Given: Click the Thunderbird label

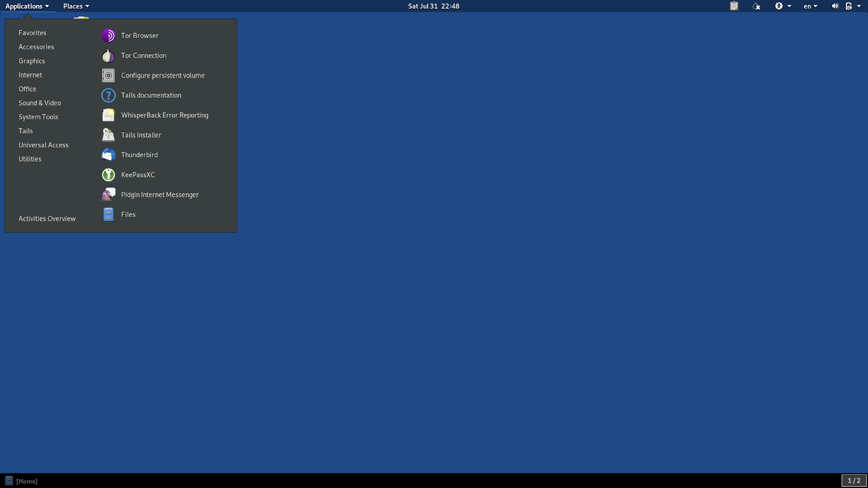Looking at the screenshot, I should [x=139, y=155].
